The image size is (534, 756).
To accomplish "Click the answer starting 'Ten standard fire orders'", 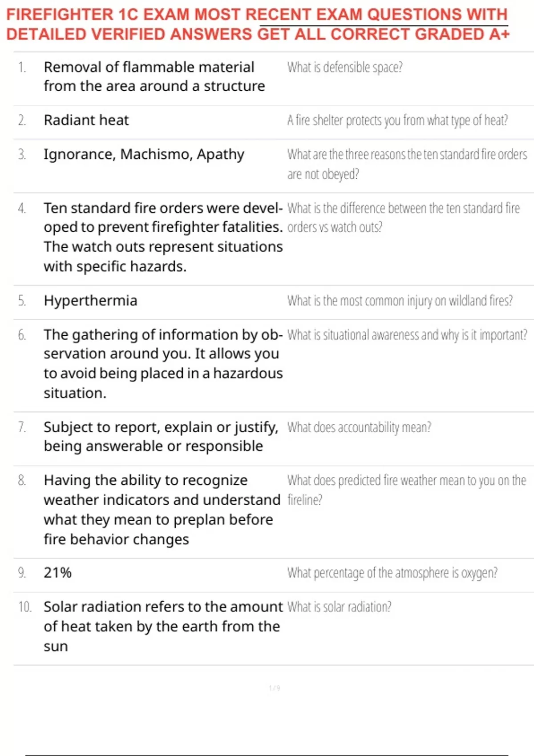I will tap(163, 237).
